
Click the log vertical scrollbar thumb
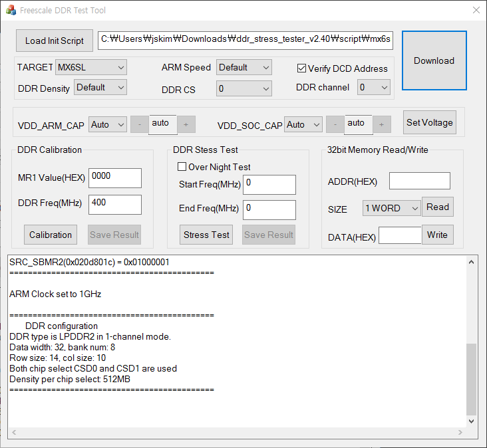click(x=471, y=379)
